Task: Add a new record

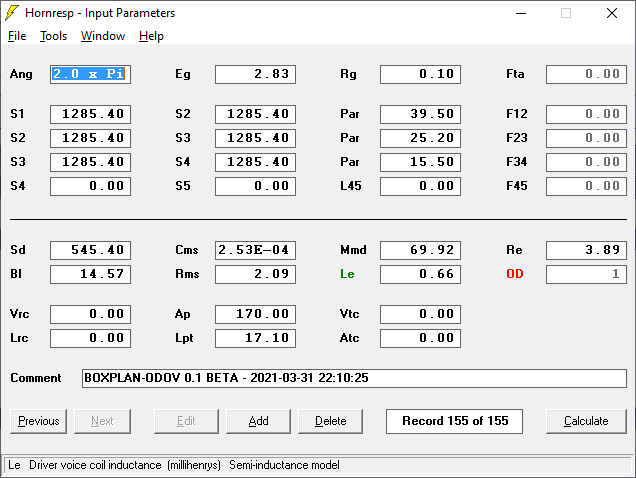Action: pyautogui.click(x=258, y=421)
